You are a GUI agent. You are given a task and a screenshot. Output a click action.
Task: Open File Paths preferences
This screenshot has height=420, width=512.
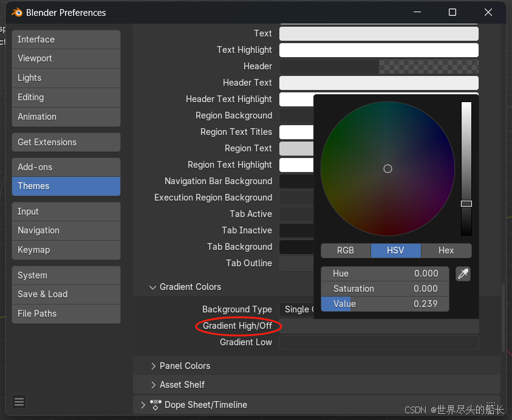[x=66, y=314]
